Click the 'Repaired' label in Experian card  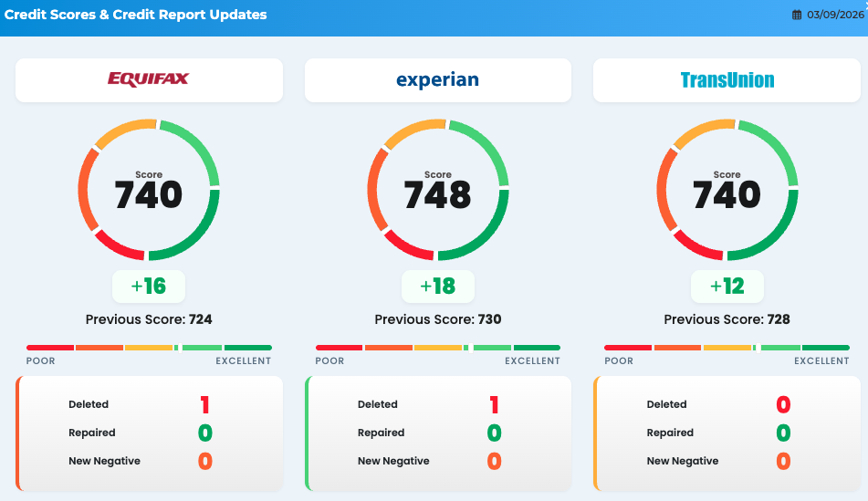[x=381, y=433]
